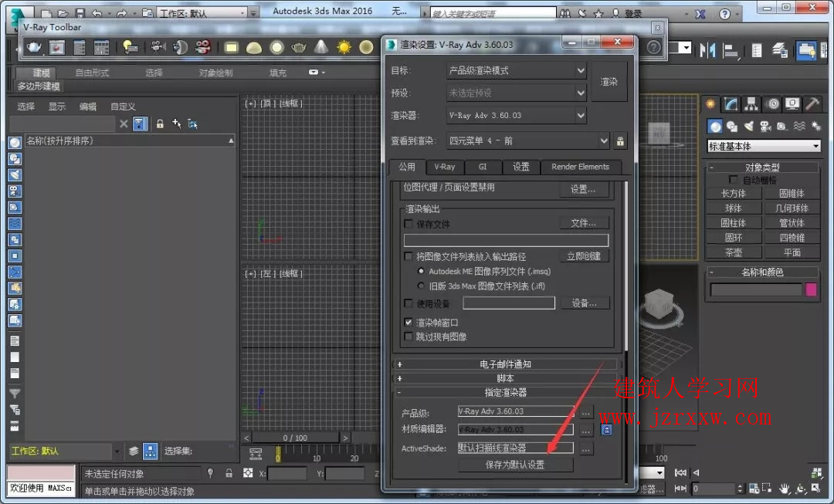This screenshot has height=504, width=834.
Task: Open the Mirror tool in main toolbar
Action: [x=708, y=50]
